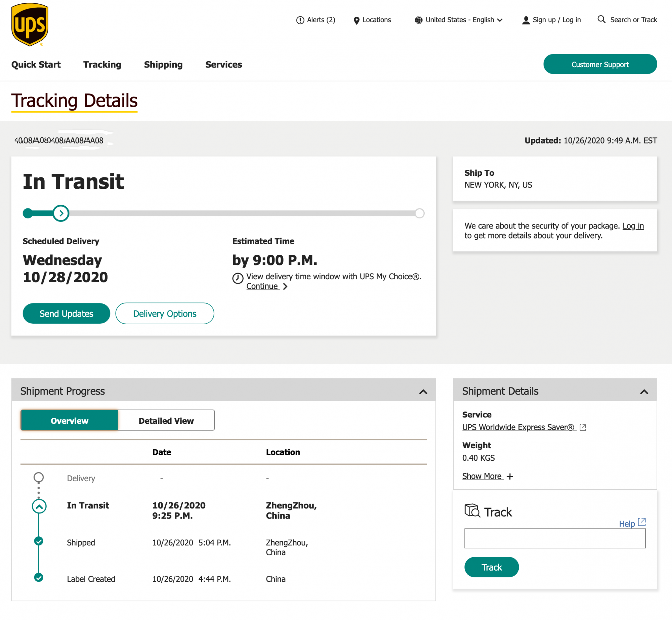
Task: Click the external link icon next to Help
Action: coord(642,522)
